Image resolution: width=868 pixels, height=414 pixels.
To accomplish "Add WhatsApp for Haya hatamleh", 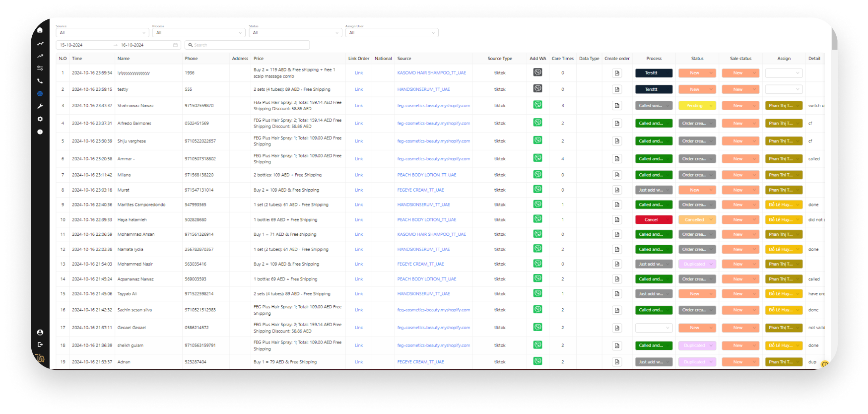I will click(537, 219).
